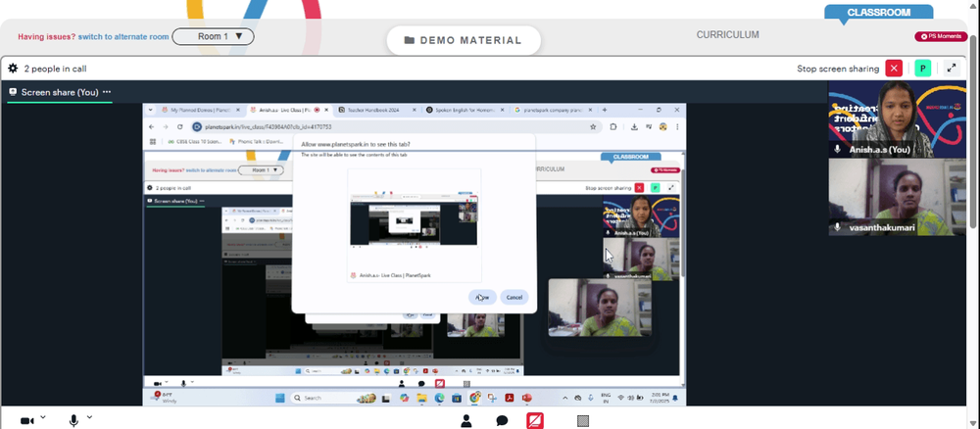This screenshot has width=980, height=429.
Task: Reload page in shared Chrome window
Action: tap(180, 126)
